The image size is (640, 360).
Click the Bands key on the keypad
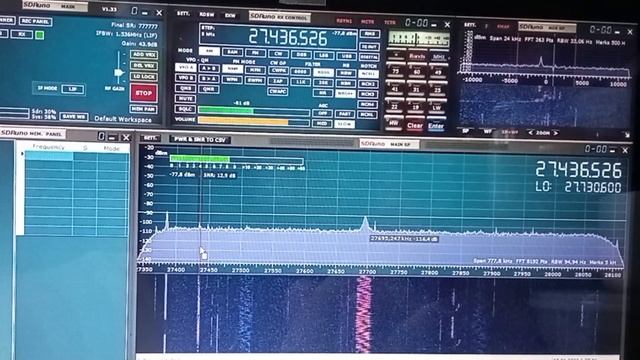point(417,56)
